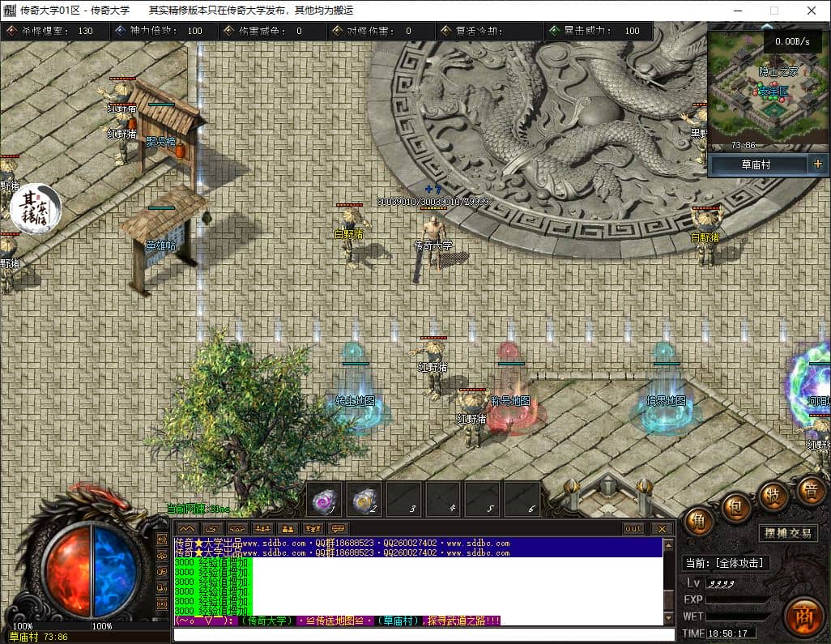Click the bottom side icon left of chat

coord(162,604)
